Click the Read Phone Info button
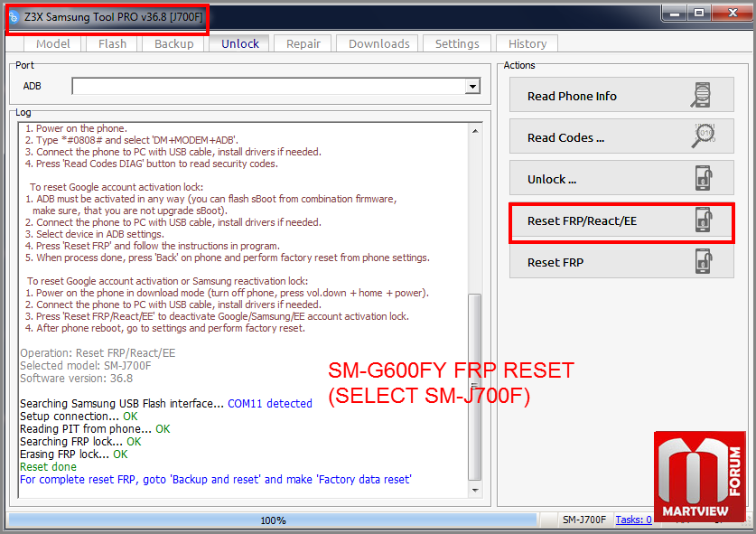Image resolution: width=756 pixels, height=534 pixels. point(621,95)
